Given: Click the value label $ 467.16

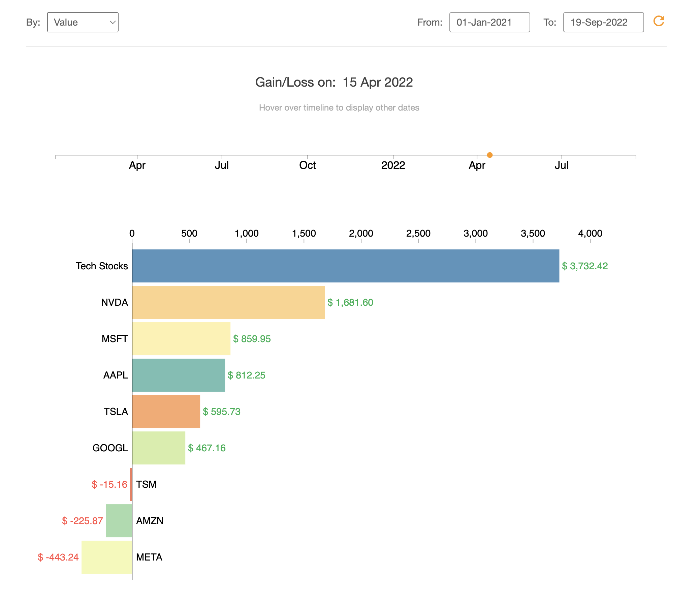Looking at the screenshot, I should 207,448.
